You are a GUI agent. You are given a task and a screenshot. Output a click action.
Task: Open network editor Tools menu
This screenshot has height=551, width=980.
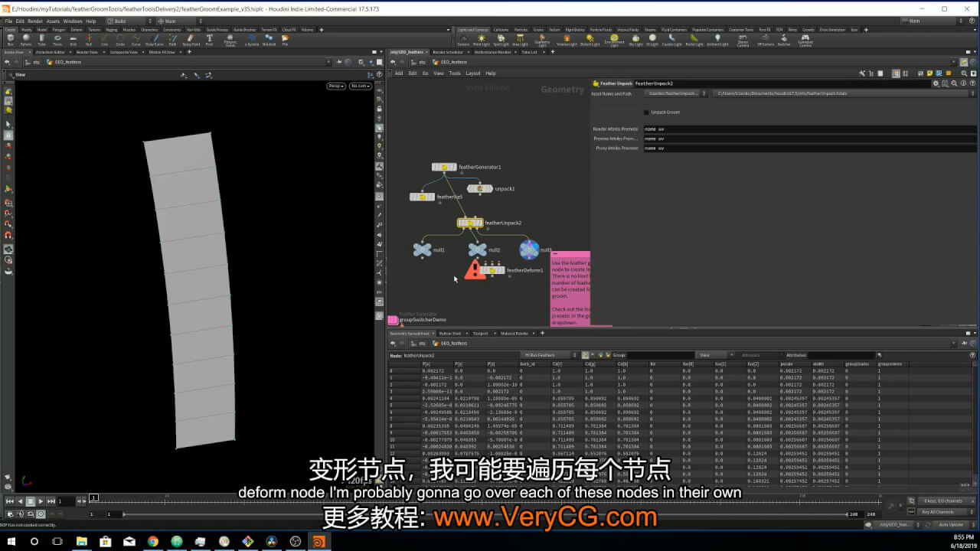(x=455, y=73)
